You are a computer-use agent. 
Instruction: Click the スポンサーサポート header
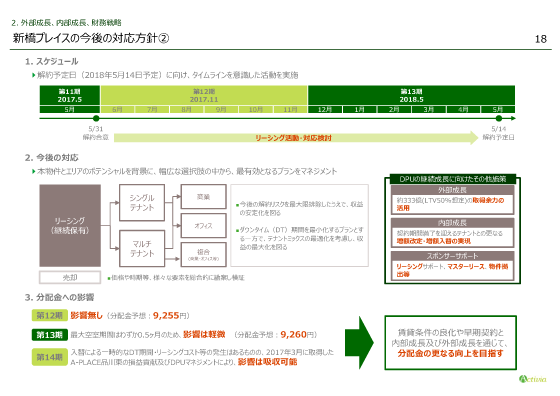click(x=452, y=256)
